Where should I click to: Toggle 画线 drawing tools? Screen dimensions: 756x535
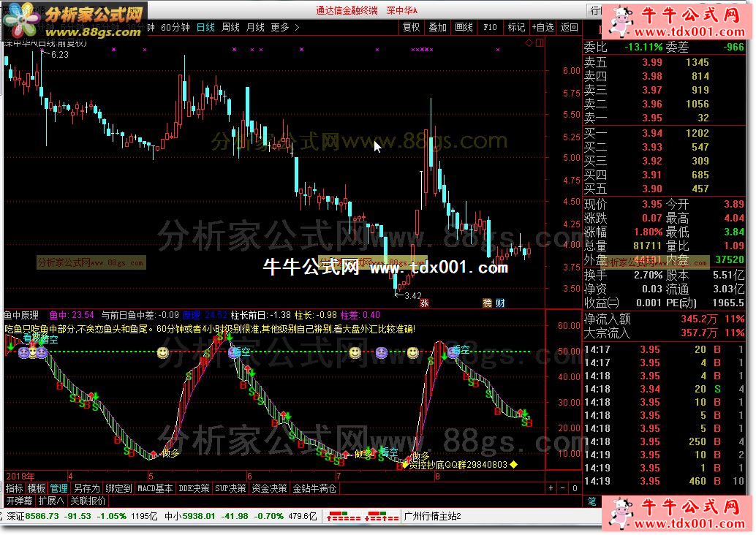[x=464, y=27]
